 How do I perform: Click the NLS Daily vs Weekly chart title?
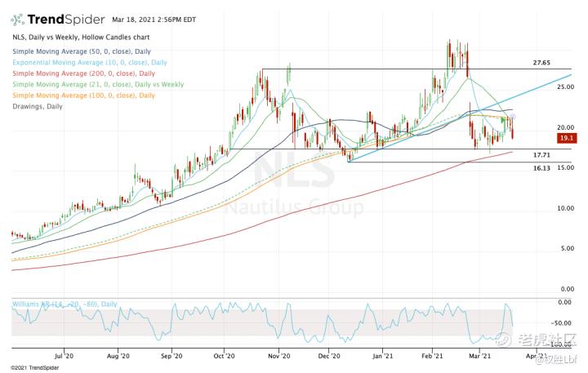pyautogui.click(x=81, y=38)
